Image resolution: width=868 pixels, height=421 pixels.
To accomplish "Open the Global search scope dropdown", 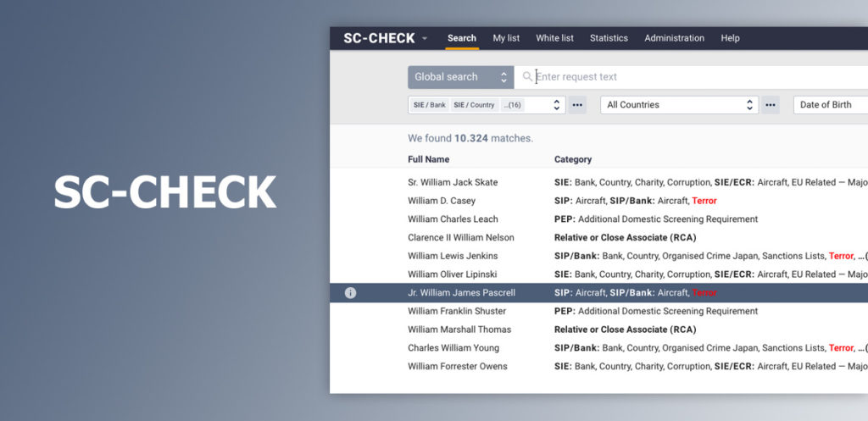I will click(x=460, y=77).
